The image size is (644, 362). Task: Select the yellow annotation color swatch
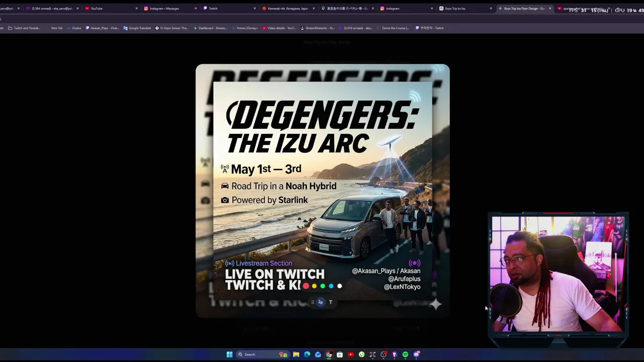click(314, 286)
